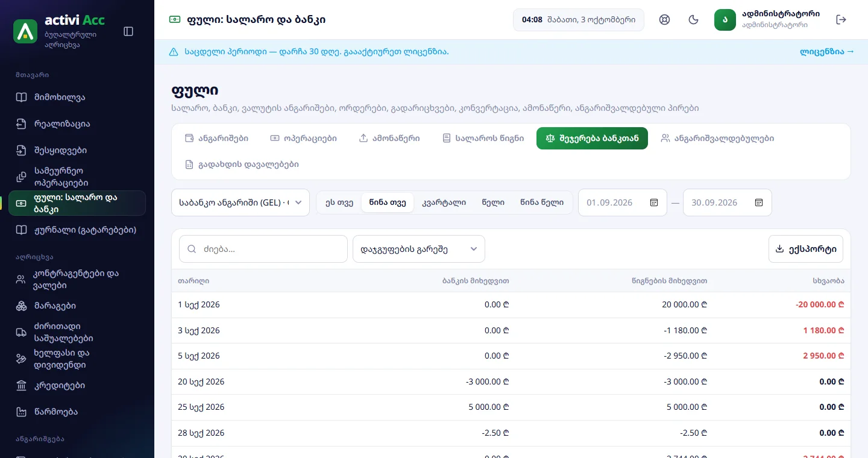Select the წელი period option

493,202
